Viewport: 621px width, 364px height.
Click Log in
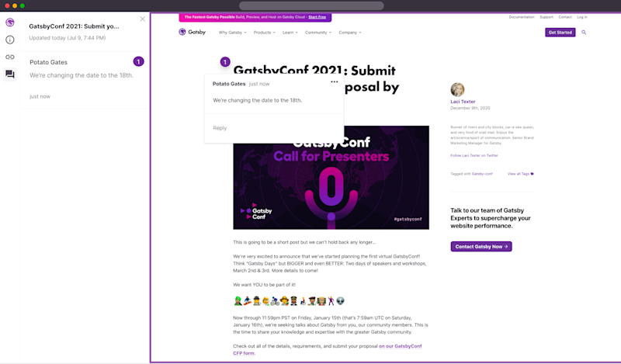point(582,17)
